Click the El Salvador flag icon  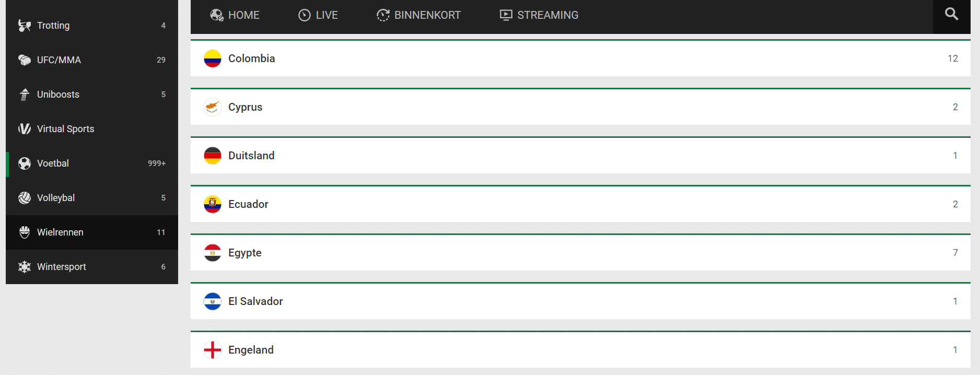point(213,301)
